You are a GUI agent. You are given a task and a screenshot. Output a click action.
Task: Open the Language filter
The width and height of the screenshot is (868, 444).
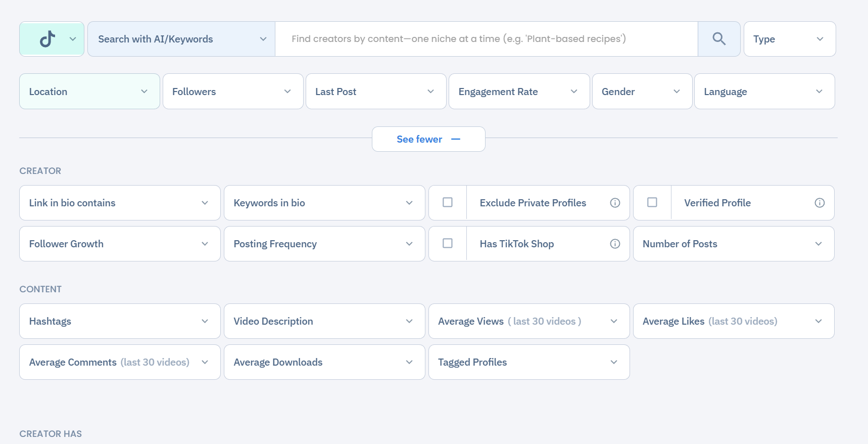[764, 92]
